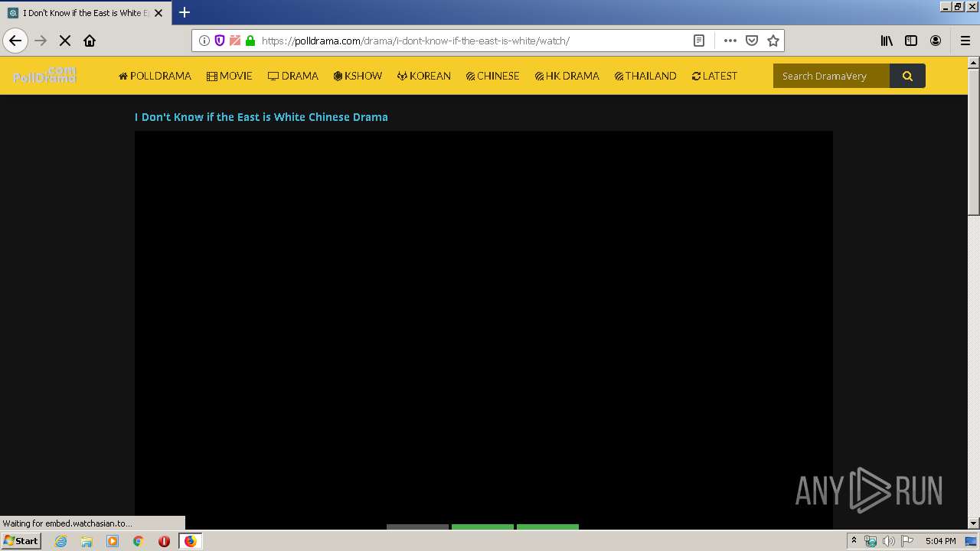The image size is (980, 551).
Task: Open volume speaker icon in tray
Action: (889, 541)
